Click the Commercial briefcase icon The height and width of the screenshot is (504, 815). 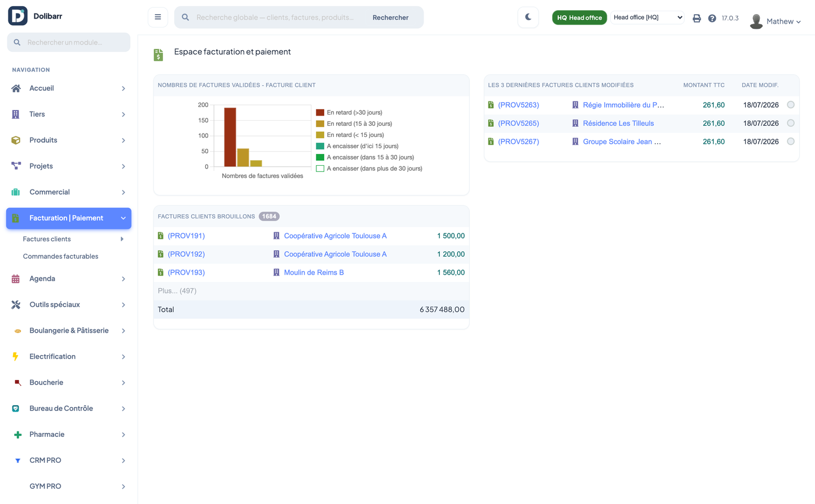click(16, 192)
